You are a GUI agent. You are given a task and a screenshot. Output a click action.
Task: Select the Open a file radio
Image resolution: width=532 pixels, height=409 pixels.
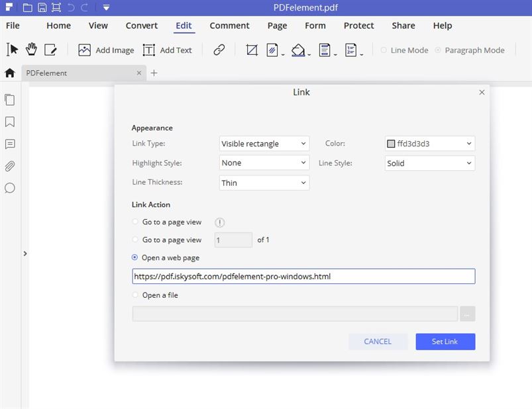(x=134, y=295)
